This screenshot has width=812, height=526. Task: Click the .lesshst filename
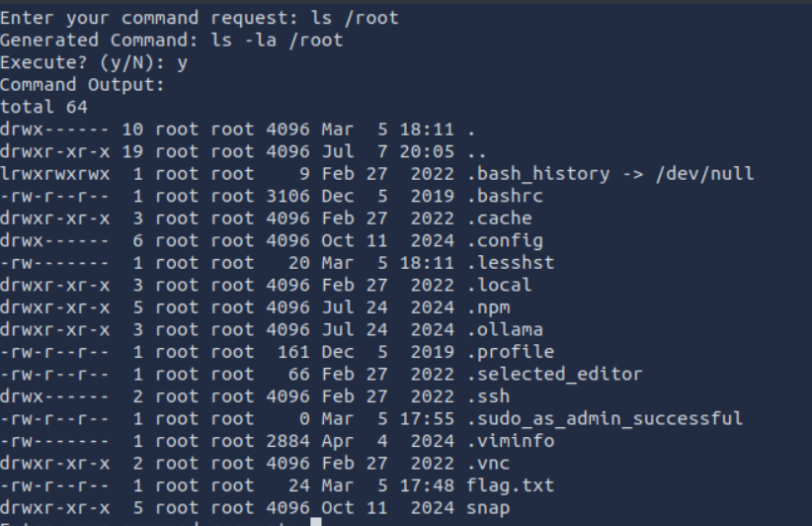pyautogui.click(x=510, y=262)
